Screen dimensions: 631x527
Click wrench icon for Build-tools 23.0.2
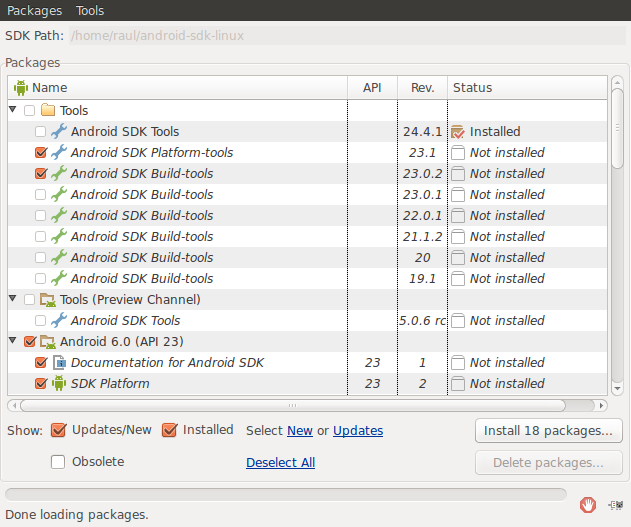59,173
